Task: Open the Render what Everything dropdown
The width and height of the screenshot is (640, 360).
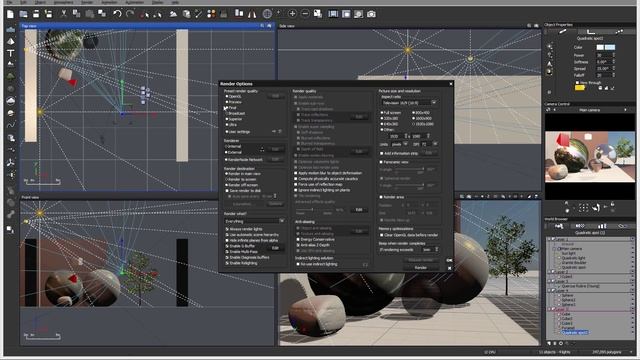Action: point(254,221)
